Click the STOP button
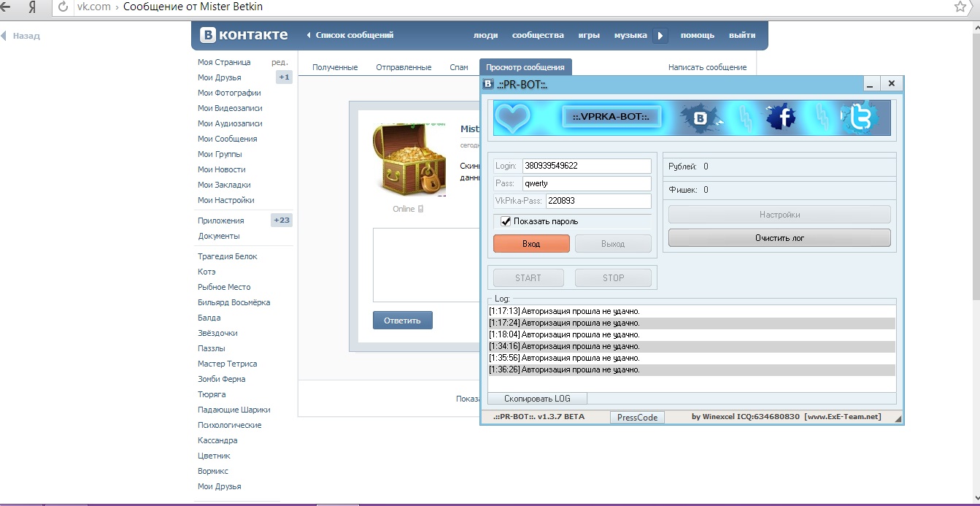Screen dimensions: 980x506 tap(613, 278)
